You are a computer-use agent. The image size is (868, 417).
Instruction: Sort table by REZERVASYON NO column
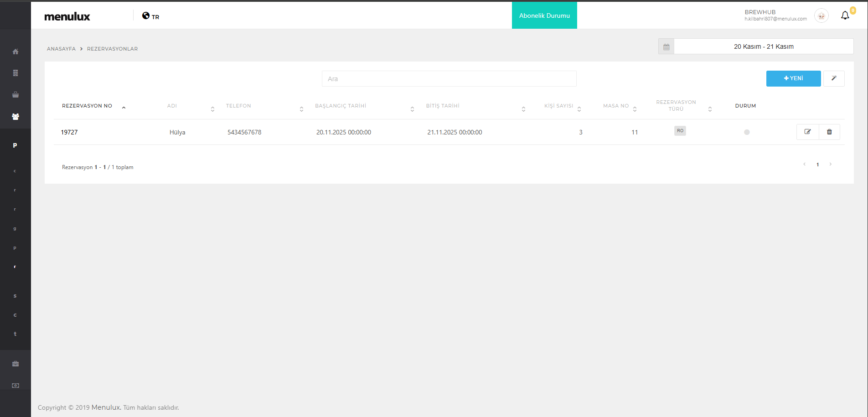tap(87, 106)
